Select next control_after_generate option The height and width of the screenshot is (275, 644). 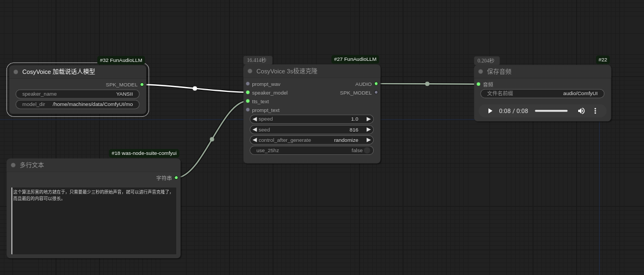tap(368, 140)
